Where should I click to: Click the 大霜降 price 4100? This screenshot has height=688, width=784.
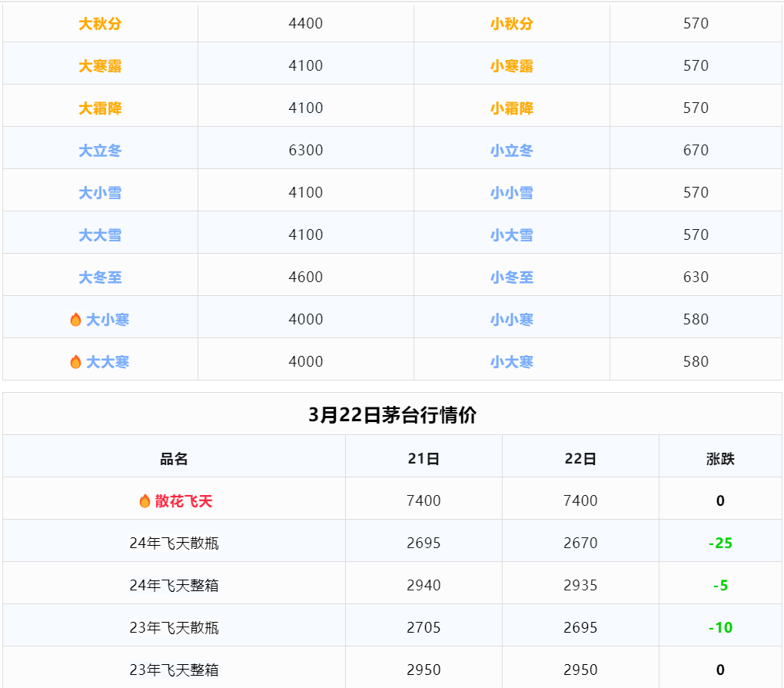(305, 108)
